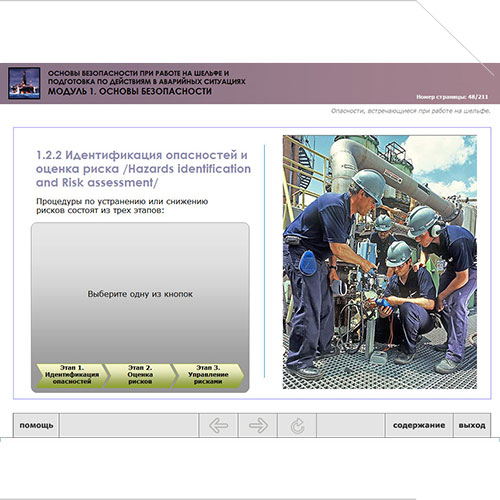Go to next page with forward arrow
The width and height of the screenshot is (500, 500).
[258, 425]
